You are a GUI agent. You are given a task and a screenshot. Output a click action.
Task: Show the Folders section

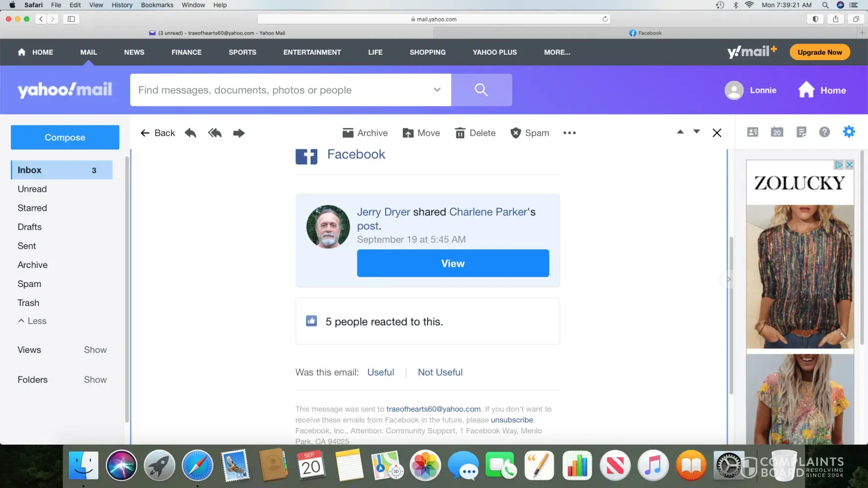(95, 380)
